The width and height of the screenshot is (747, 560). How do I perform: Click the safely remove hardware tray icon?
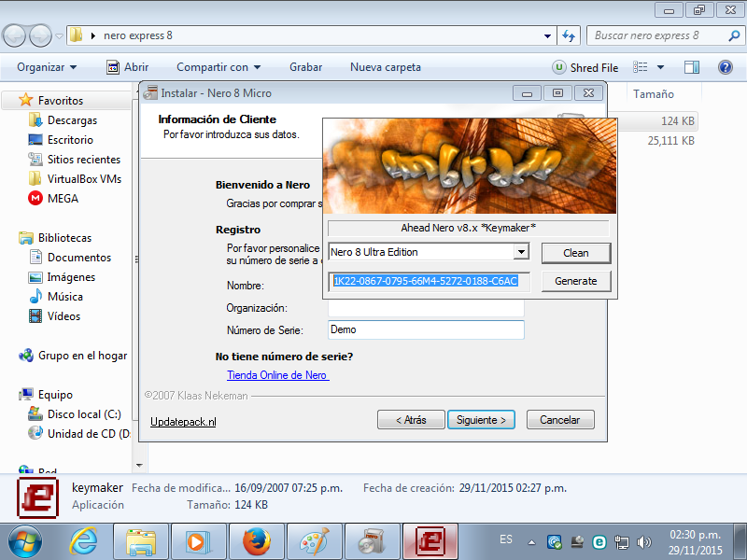(x=577, y=542)
